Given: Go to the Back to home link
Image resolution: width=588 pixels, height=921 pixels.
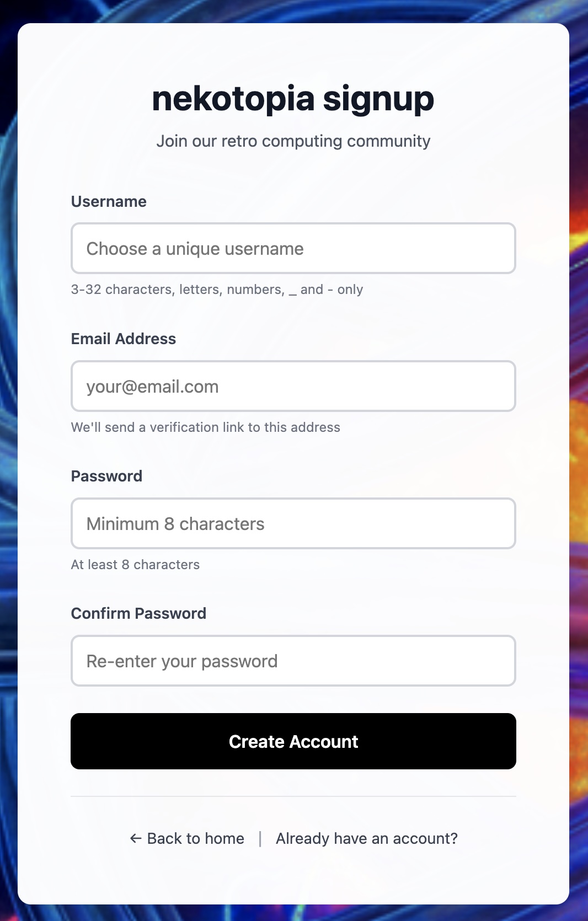Looking at the screenshot, I should pos(195,839).
